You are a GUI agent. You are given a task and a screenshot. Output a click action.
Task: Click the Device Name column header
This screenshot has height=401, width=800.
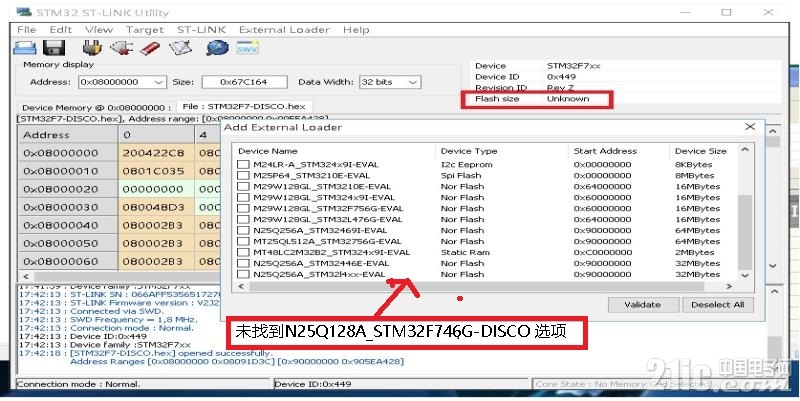334,151
